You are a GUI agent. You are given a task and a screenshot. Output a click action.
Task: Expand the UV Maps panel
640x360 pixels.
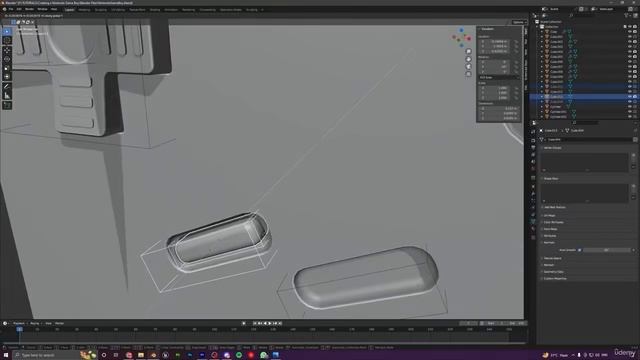point(549,215)
